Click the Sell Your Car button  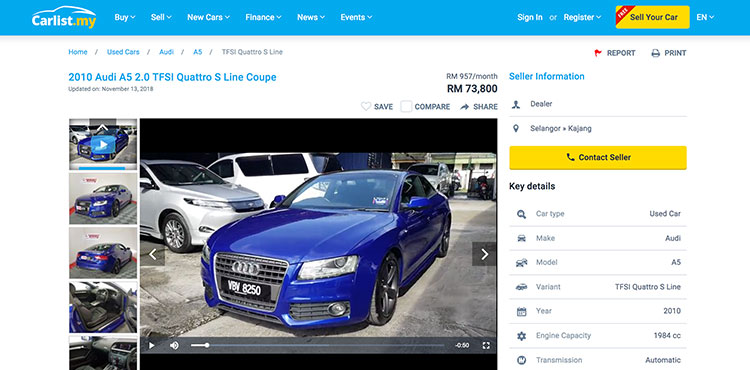coord(652,17)
